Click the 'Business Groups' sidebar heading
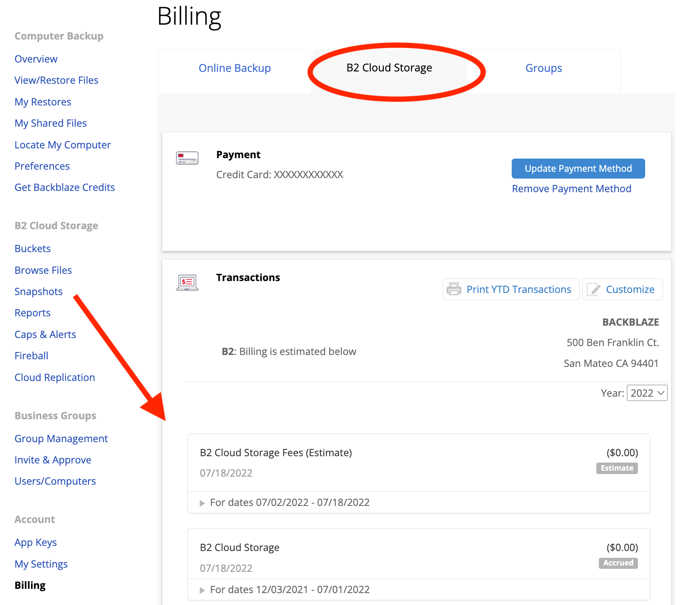 coord(55,416)
